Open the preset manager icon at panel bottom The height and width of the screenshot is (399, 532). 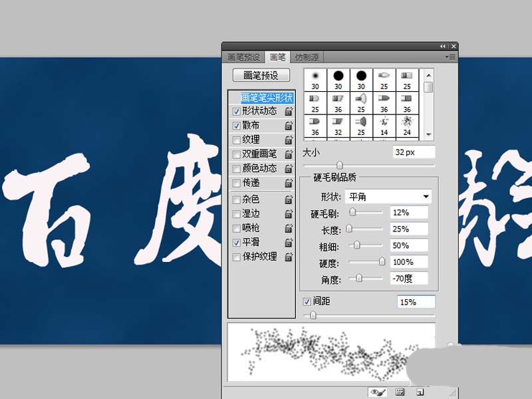(400, 392)
